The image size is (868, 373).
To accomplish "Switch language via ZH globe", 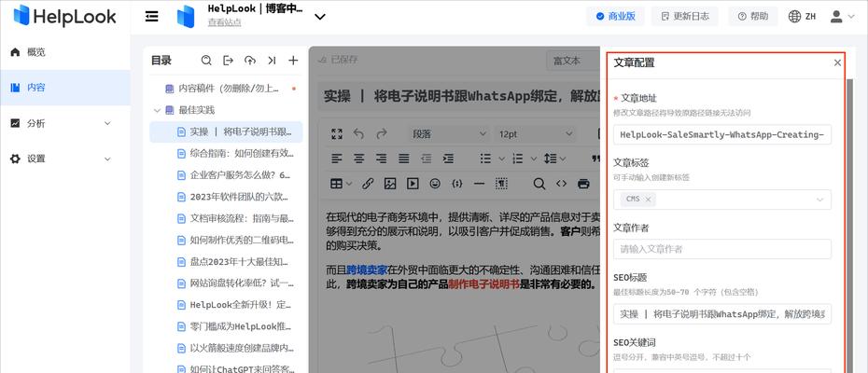I will [802, 17].
